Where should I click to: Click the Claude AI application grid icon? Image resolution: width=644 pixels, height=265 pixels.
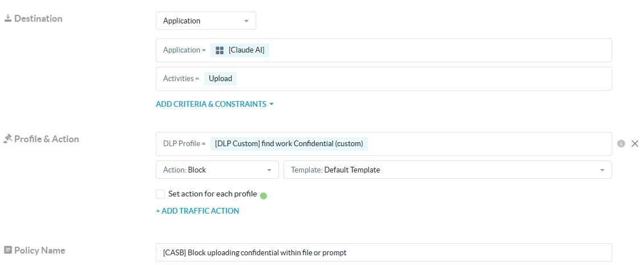[220, 50]
